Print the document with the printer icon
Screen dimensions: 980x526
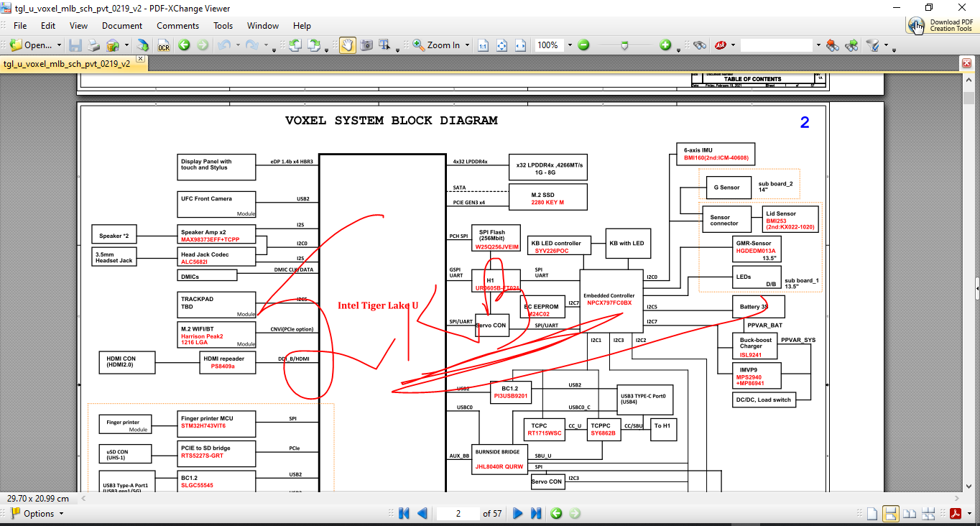(x=93, y=45)
